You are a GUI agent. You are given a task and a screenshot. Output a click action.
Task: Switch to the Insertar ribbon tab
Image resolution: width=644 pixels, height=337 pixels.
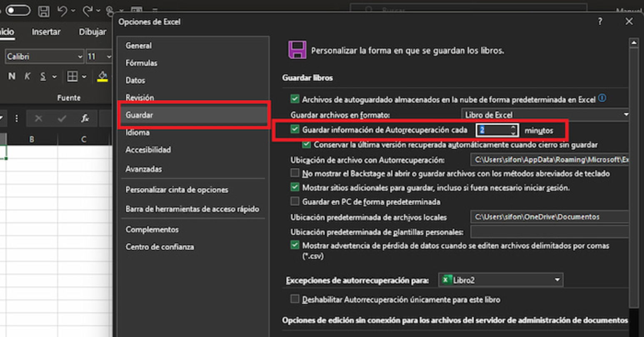click(x=46, y=32)
